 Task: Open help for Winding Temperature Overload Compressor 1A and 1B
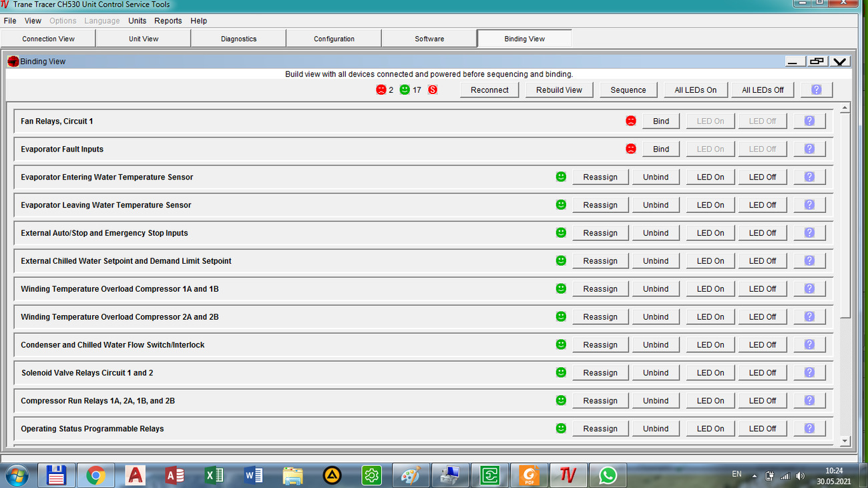809,289
